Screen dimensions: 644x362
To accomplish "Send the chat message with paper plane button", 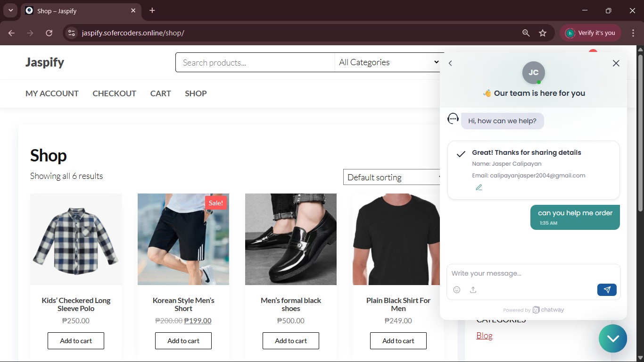I will [606, 290].
